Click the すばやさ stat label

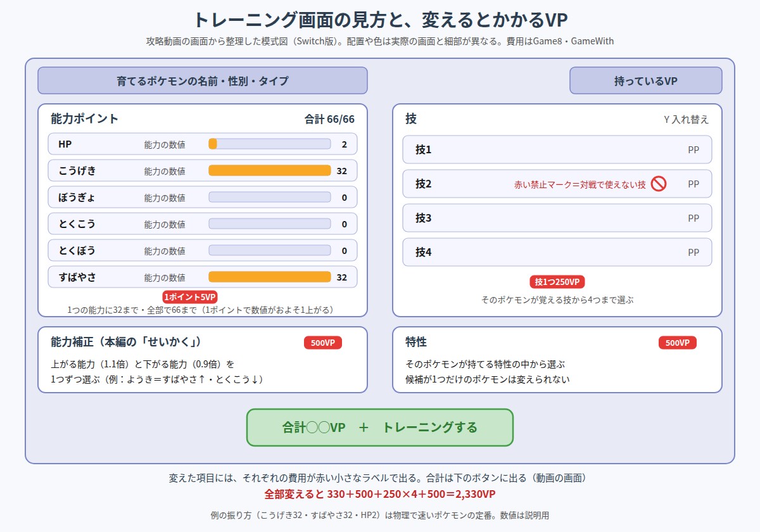click(77, 277)
